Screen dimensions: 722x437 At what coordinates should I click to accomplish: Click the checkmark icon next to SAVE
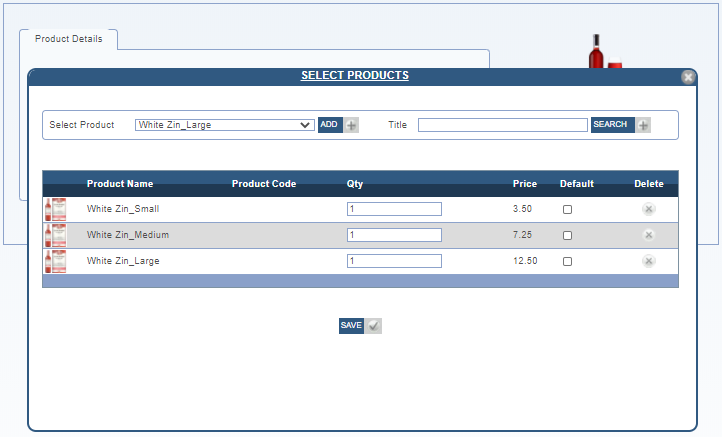374,326
